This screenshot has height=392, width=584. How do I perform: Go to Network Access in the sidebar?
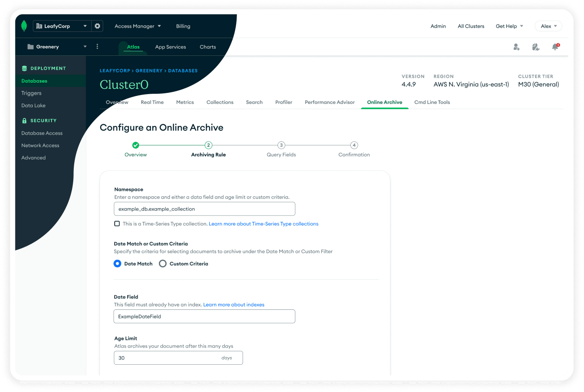40,145
